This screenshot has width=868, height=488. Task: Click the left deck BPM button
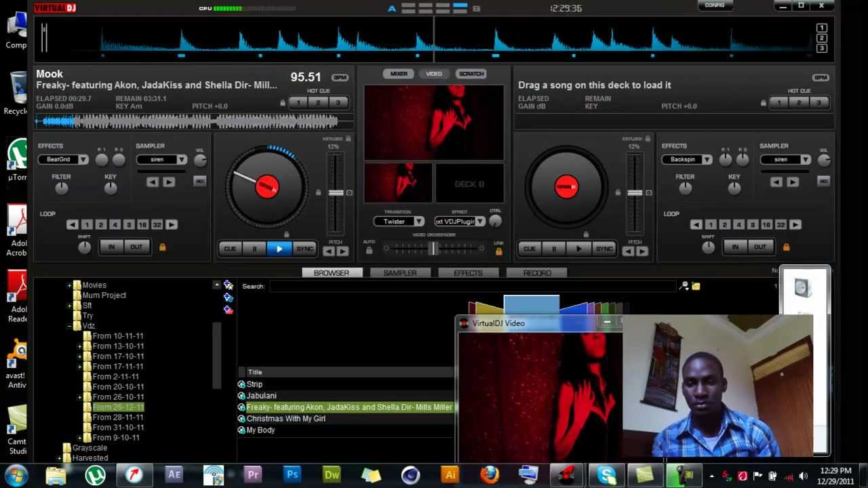tap(340, 77)
